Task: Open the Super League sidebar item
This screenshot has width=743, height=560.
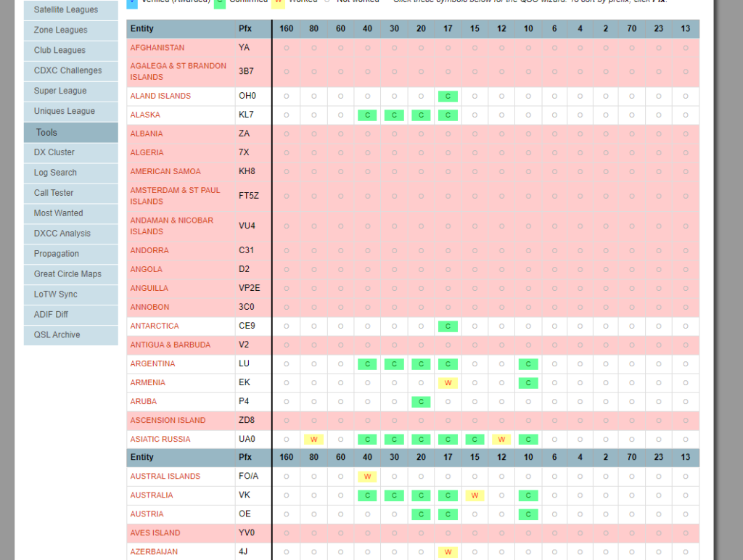Action: point(60,91)
